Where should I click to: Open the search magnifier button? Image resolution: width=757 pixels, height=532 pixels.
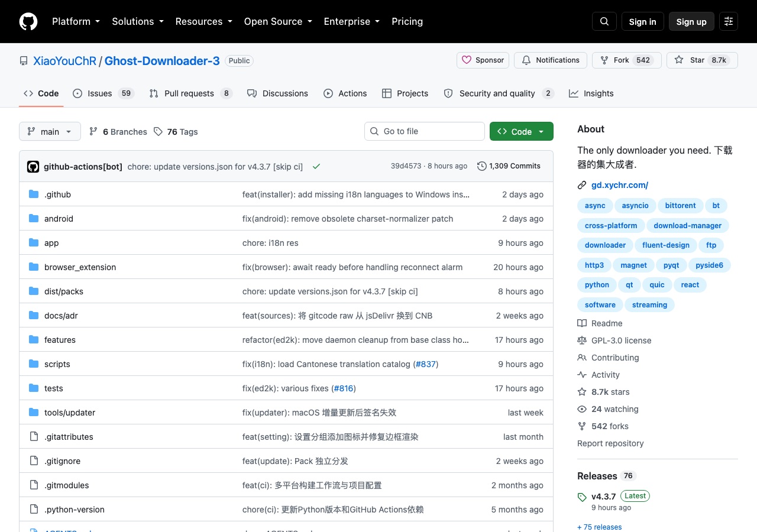(x=604, y=21)
